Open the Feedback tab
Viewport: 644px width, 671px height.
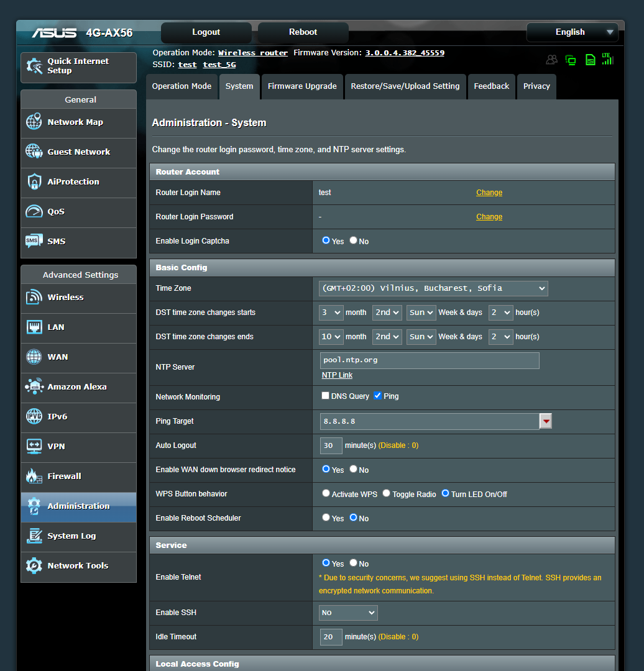[492, 86]
